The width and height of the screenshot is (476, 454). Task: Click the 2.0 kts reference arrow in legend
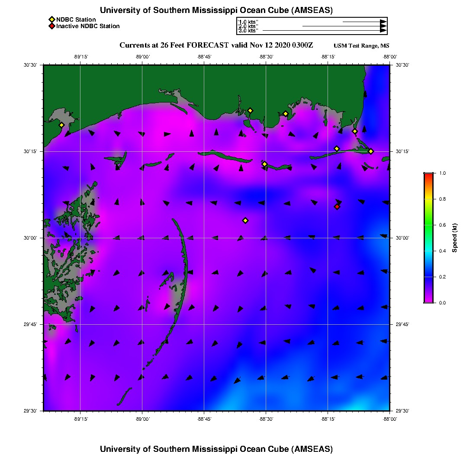(344, 26)
